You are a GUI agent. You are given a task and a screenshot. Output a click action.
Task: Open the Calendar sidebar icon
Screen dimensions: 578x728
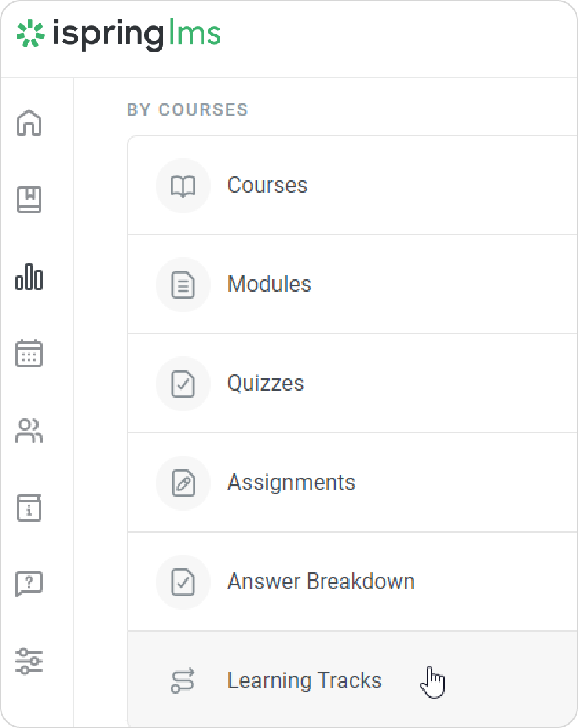point(29,354)
